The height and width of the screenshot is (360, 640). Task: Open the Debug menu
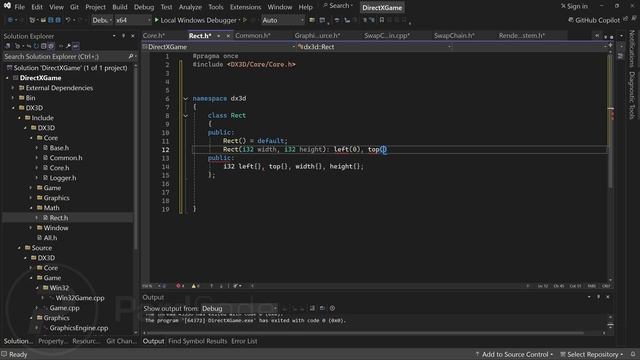point(144,7)
